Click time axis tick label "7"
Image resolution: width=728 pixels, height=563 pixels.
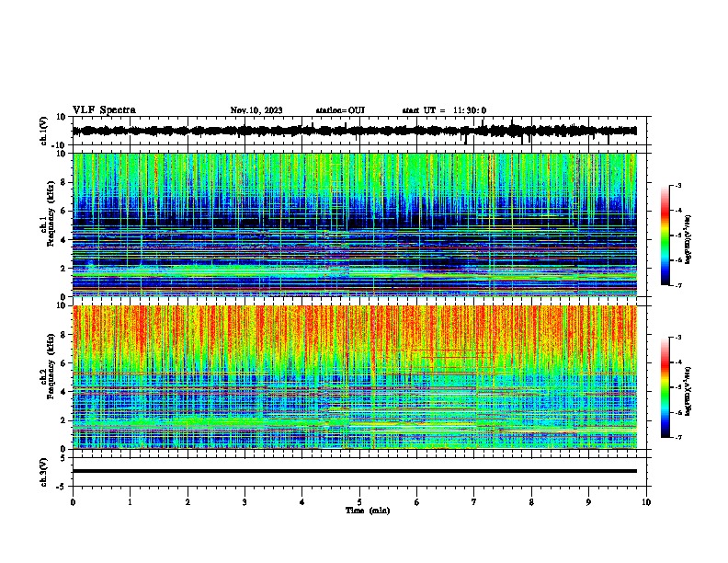474,502
